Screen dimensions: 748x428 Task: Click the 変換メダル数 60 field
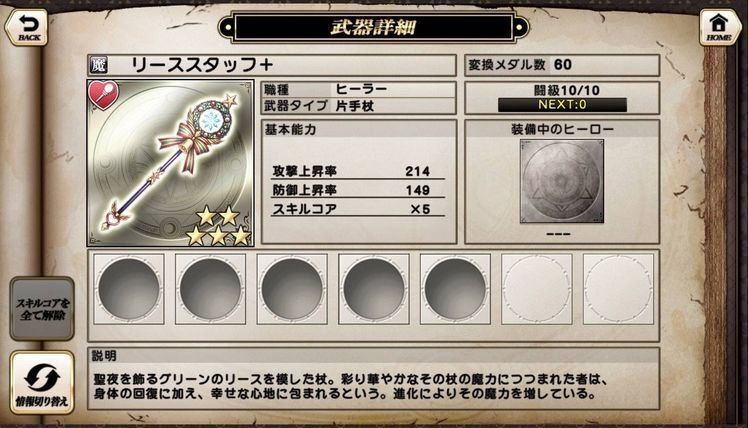(x=562, y=65)
